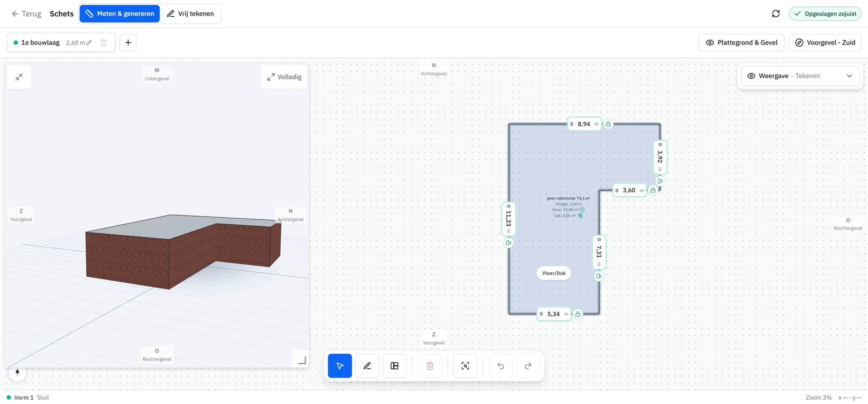Go back with Terug link
The image size is (868, 404).
click(x=26, y=14)
